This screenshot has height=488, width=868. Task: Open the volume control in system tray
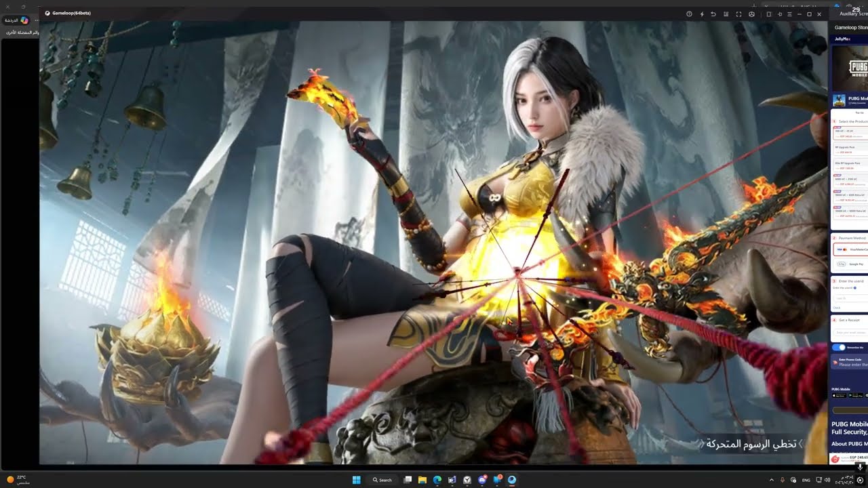click(828, 480)
